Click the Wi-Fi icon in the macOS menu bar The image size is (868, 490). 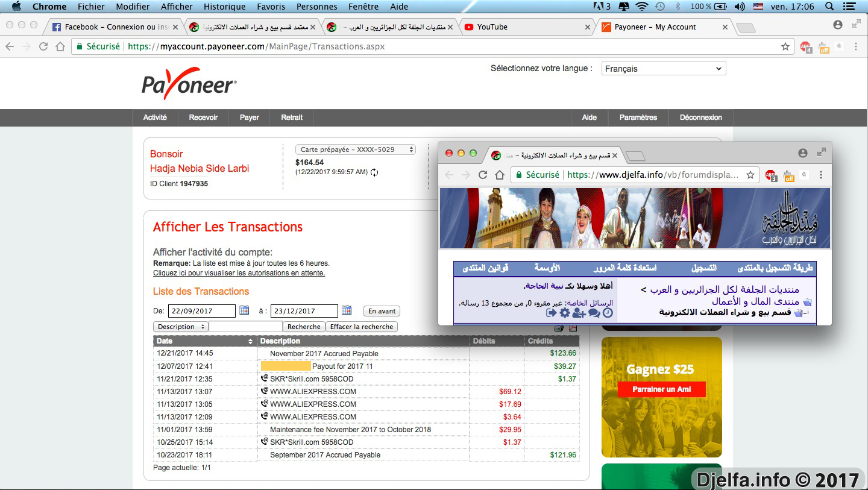[642, 7]
